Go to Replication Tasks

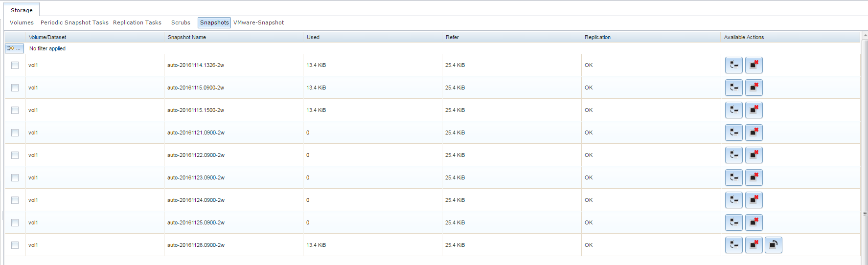pos(137,22)
